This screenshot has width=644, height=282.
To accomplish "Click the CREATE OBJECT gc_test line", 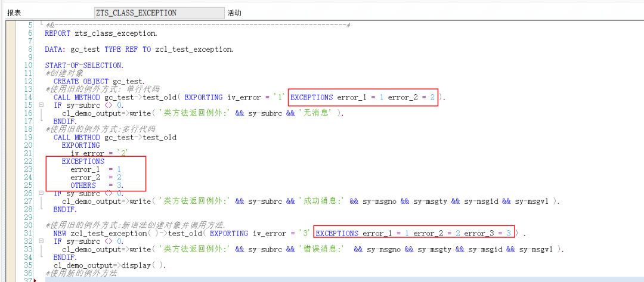I will [x=99, y=81].
